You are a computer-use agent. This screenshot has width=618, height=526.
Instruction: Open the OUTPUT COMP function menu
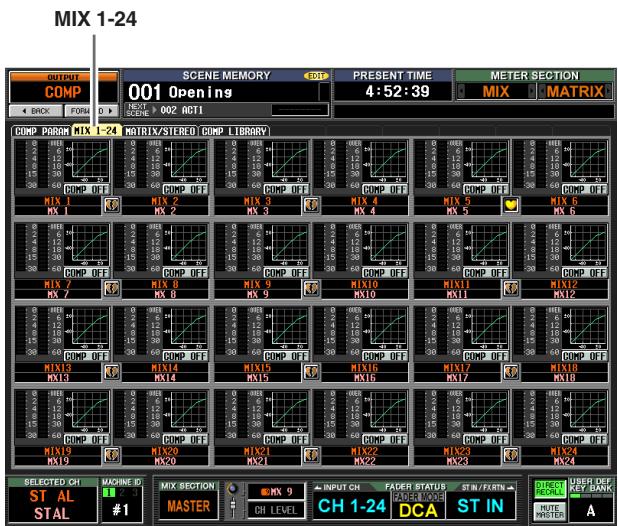(63, 87)
